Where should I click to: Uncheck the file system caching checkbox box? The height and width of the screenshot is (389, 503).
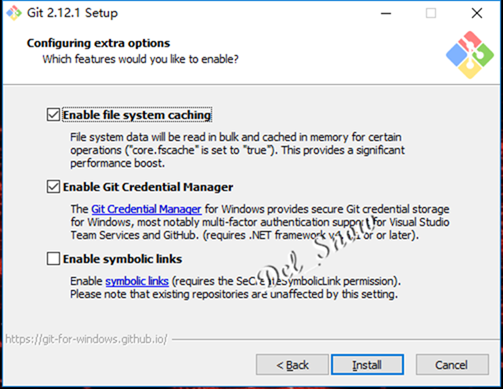[x=53, y=115]
